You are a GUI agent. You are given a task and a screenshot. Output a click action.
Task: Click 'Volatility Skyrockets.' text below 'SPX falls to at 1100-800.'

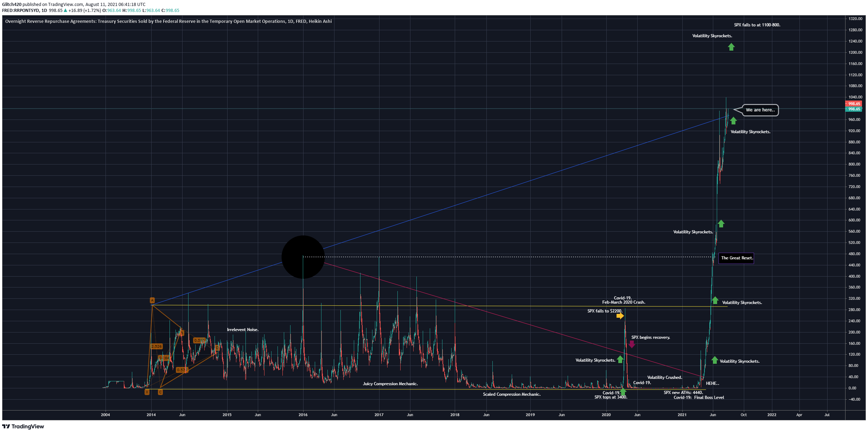(712, 36)
